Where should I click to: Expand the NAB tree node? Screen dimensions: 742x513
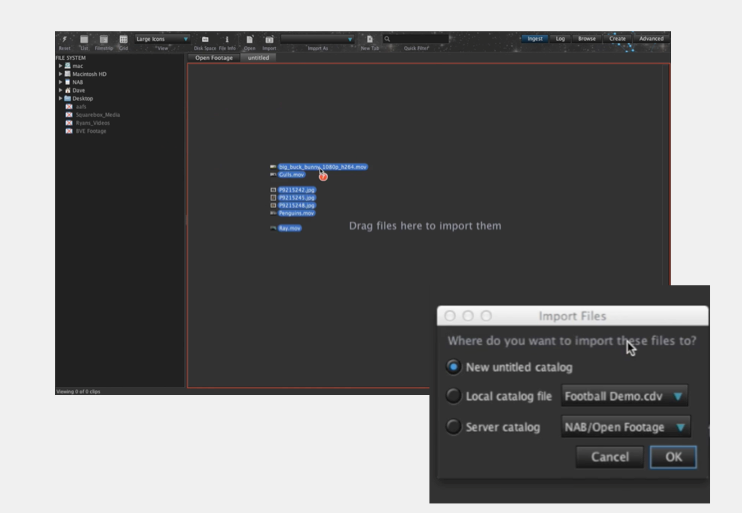[61, 82]
